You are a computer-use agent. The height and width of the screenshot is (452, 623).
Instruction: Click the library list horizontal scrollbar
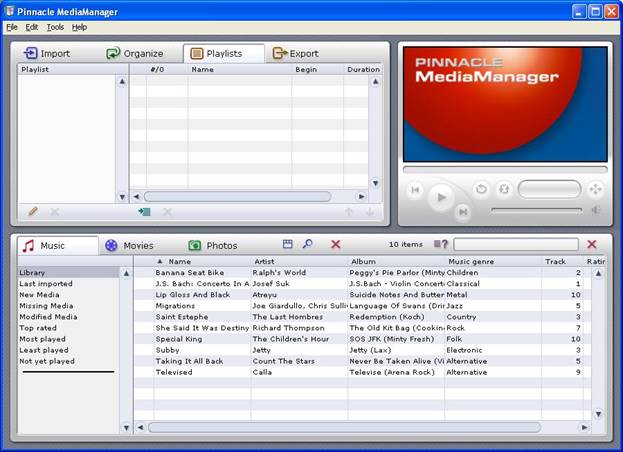pos(344,427)
